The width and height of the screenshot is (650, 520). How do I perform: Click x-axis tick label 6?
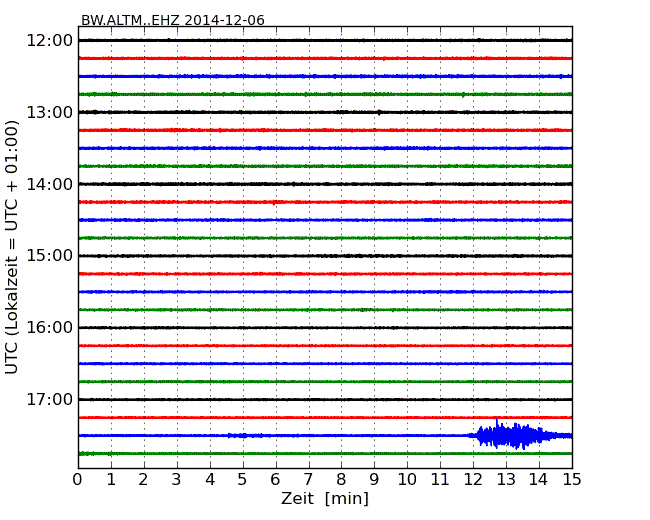click(x=275, y=480)
